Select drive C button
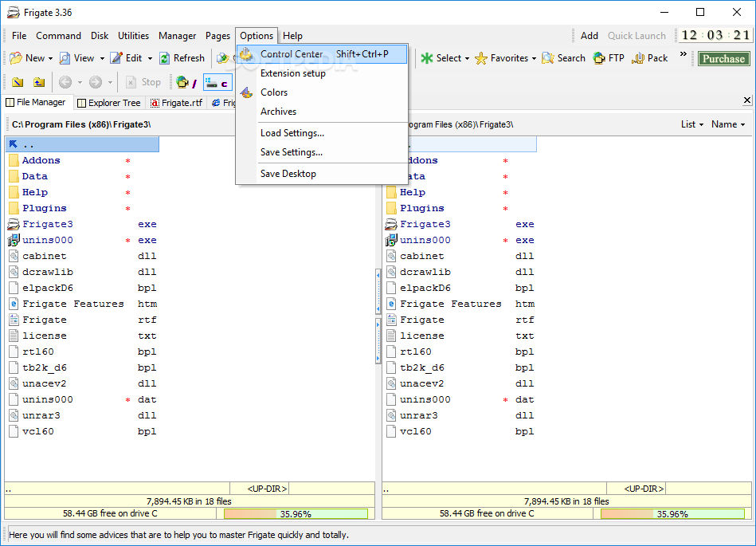756x546 pixels. pyautogui.click(x=217, y=82)
